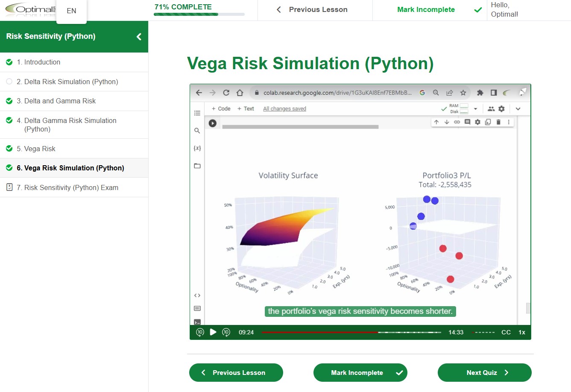Open the Colab table of contents panel
Image resolution: width=571 pixels, height=392 pixels.
pos(197,113)
